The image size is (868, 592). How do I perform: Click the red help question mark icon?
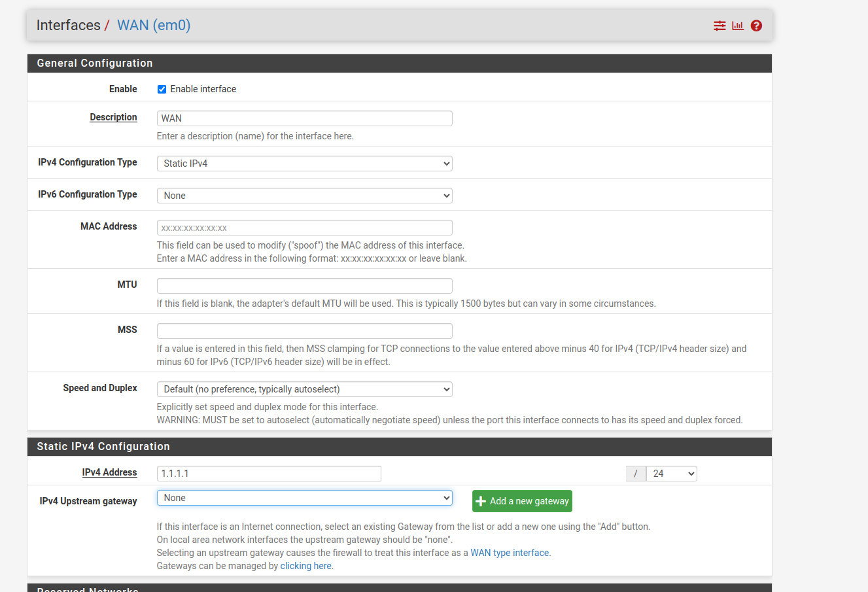[x=756, y=26]
